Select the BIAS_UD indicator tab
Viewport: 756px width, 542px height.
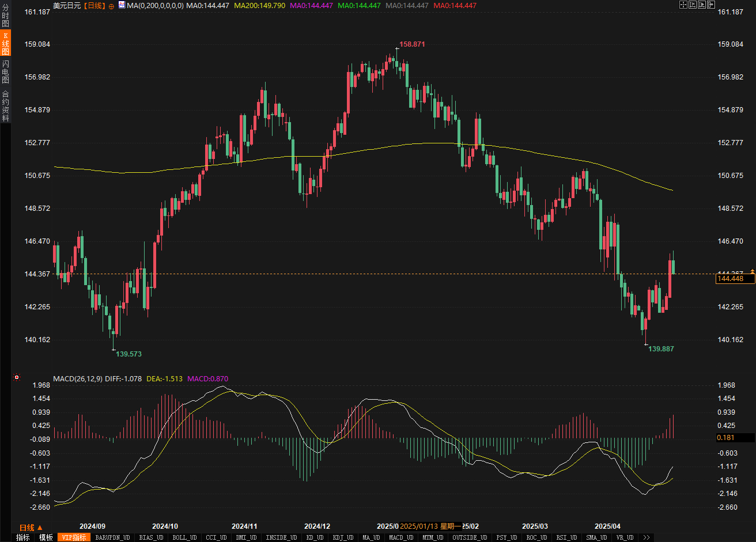point(152,537)
